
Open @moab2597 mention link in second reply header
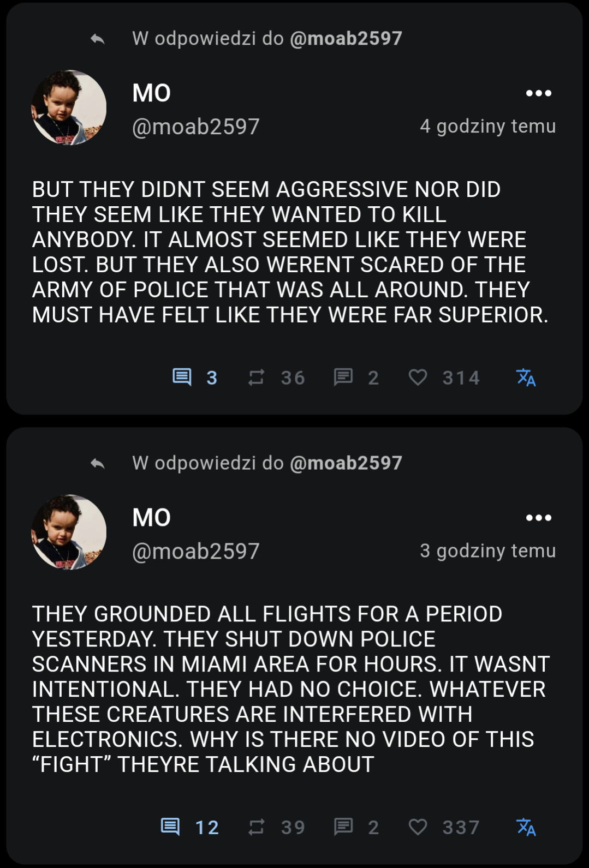pos(346,463)
